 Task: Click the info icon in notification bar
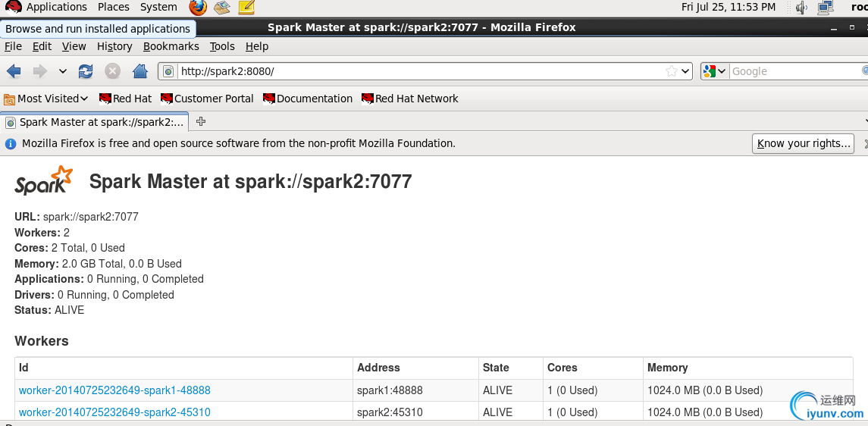tap(11, 144)
